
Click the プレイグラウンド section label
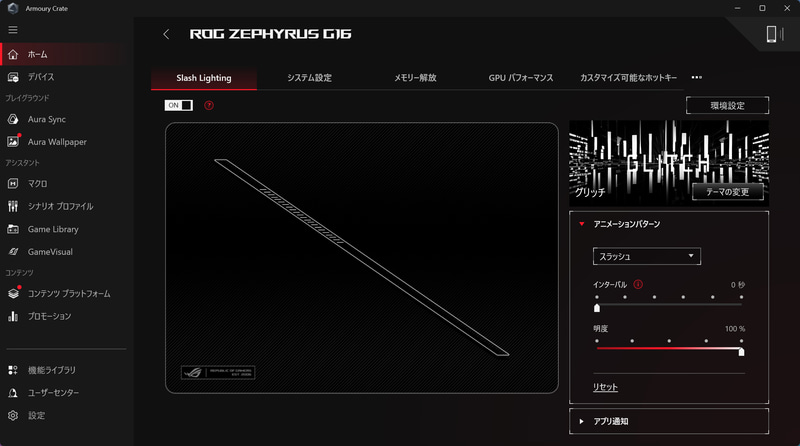click(28, 98)
